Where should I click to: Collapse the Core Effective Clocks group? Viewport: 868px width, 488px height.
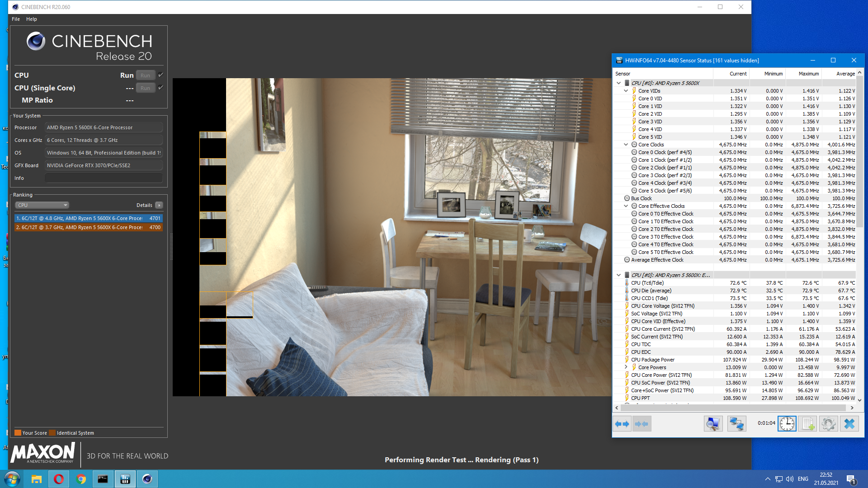click(x=626, y=206)
